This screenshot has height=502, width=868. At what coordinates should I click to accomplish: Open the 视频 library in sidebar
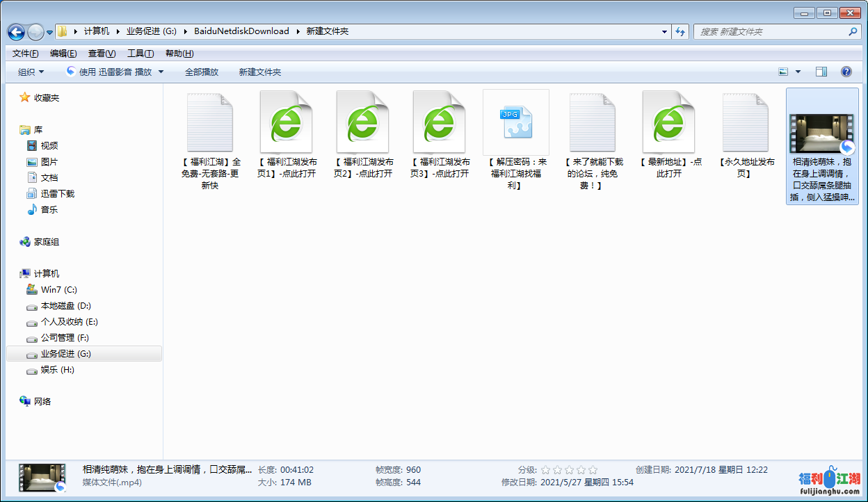point(49,146)
